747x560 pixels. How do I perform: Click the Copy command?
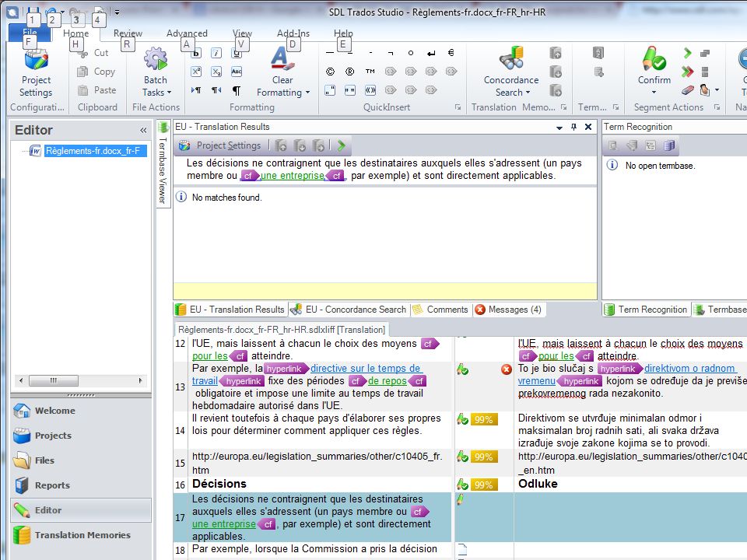(x=96, y=72)
